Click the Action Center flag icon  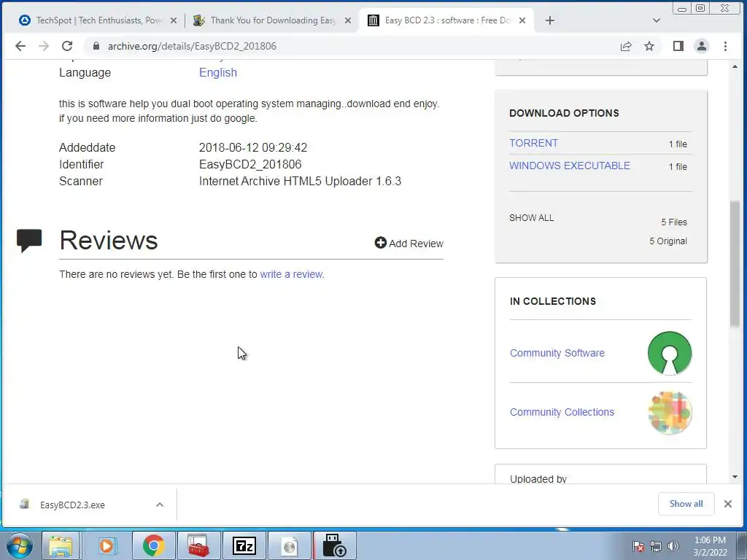pos(638,546)
